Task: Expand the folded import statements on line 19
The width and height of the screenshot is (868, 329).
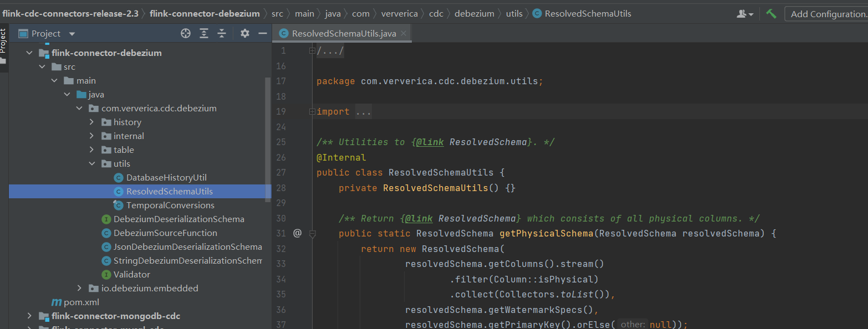Action: (x=312, y=111)
